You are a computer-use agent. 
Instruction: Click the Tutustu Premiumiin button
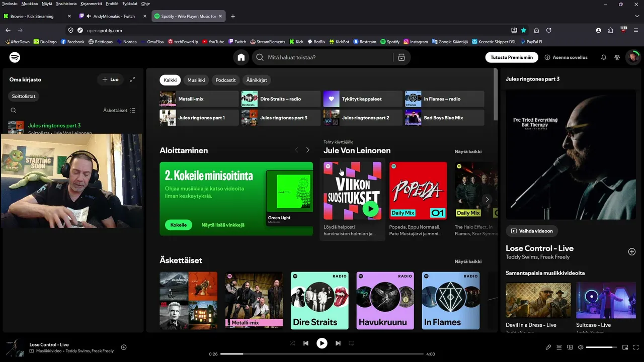pyautogui.click(x=512, y=57)
